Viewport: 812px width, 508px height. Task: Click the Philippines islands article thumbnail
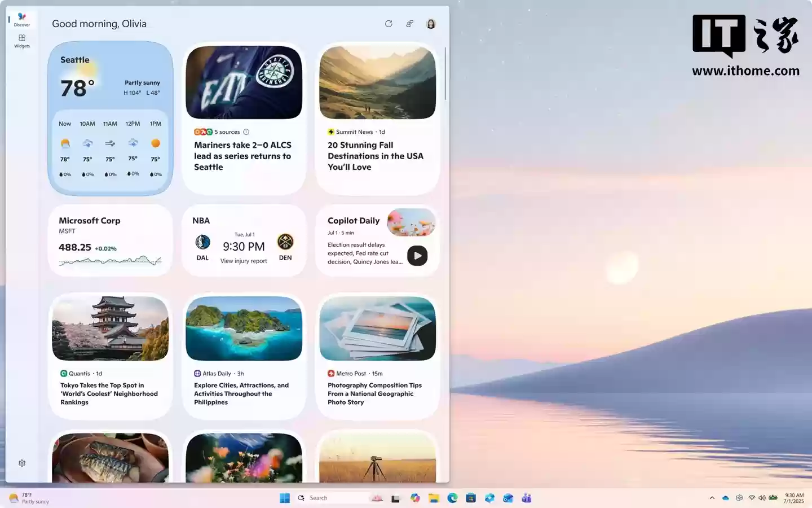coord(244,329)
